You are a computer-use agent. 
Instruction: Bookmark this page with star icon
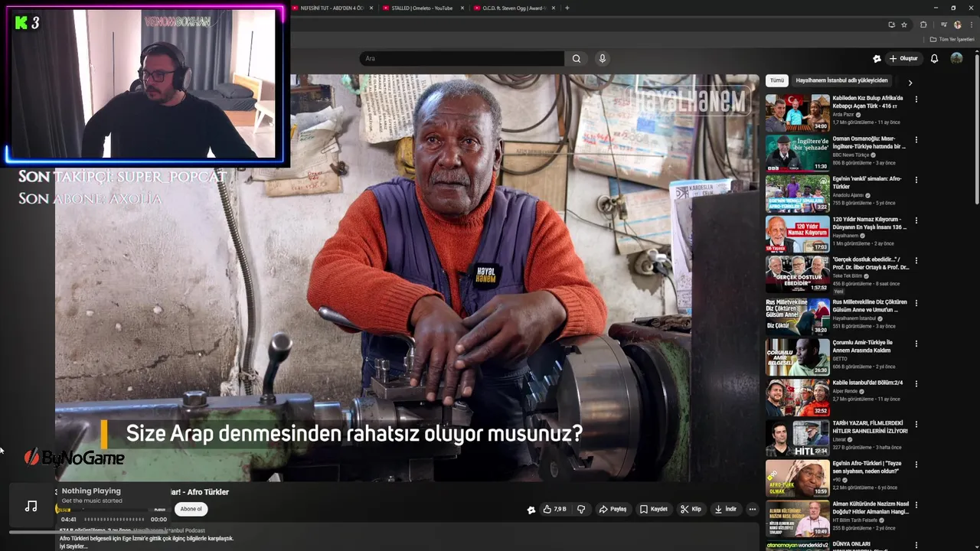click(x=904, y=24)
